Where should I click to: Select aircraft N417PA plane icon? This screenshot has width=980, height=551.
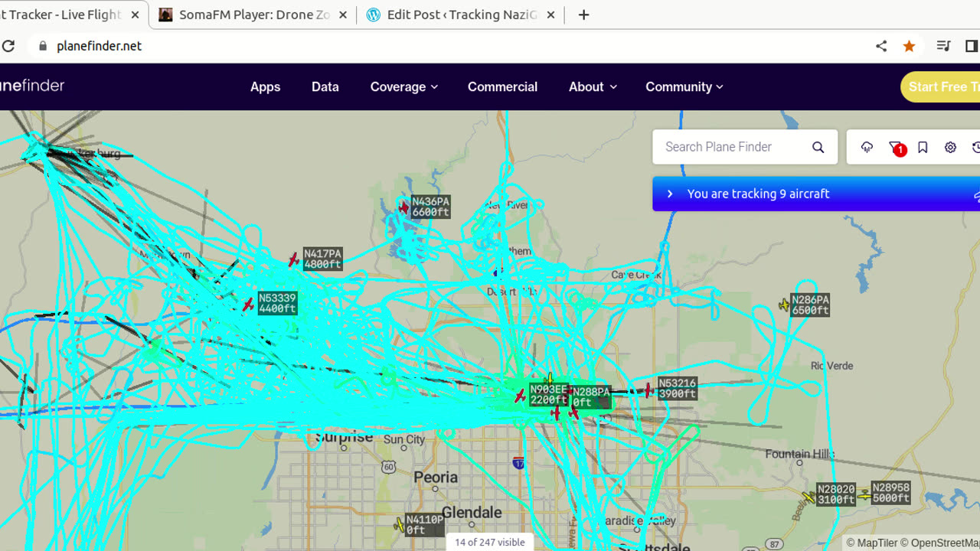(x=294, y=260)
